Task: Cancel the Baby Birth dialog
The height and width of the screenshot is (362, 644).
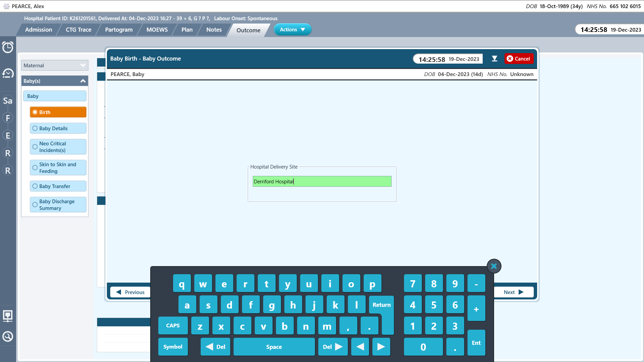Action: point(519,59)
